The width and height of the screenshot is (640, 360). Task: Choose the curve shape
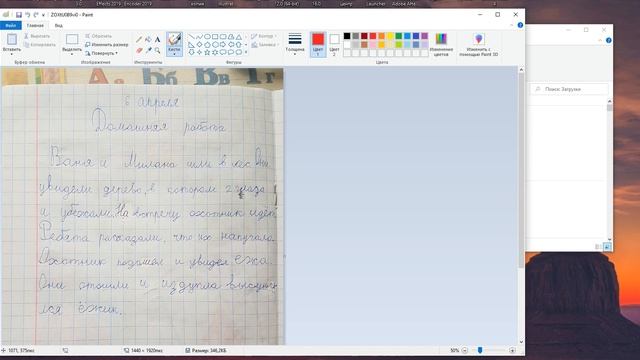point(199,37)
